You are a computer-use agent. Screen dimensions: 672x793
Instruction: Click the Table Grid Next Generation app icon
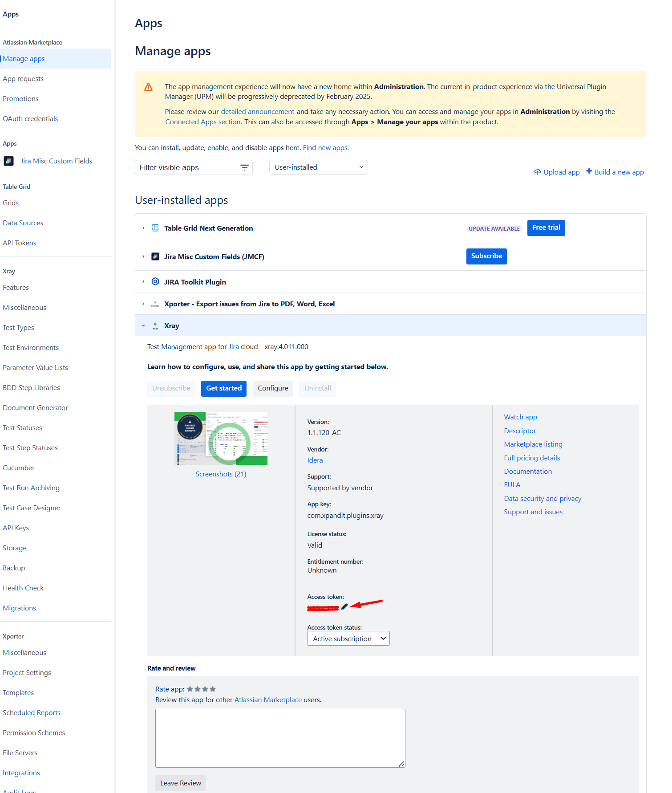point(155,228)
